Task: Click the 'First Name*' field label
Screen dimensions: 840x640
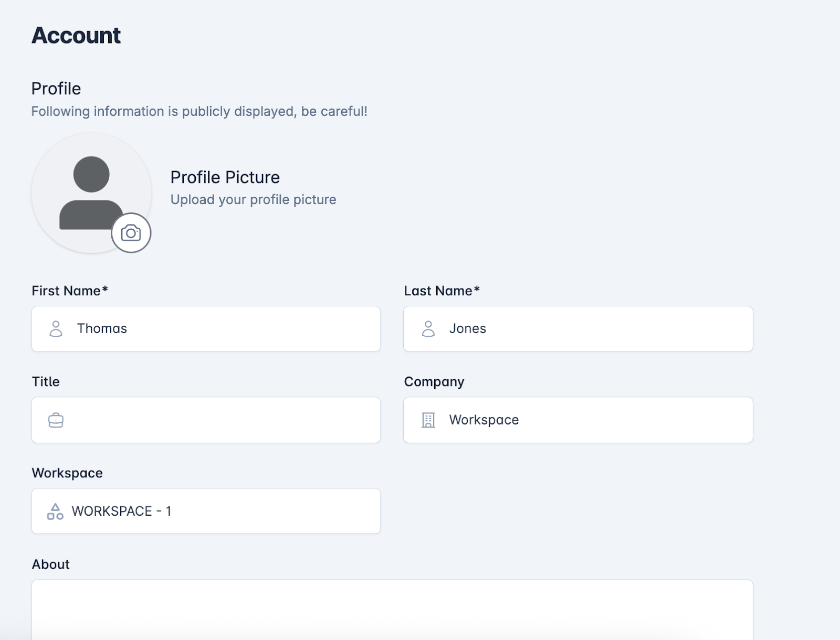Action: tap(70, 291)
